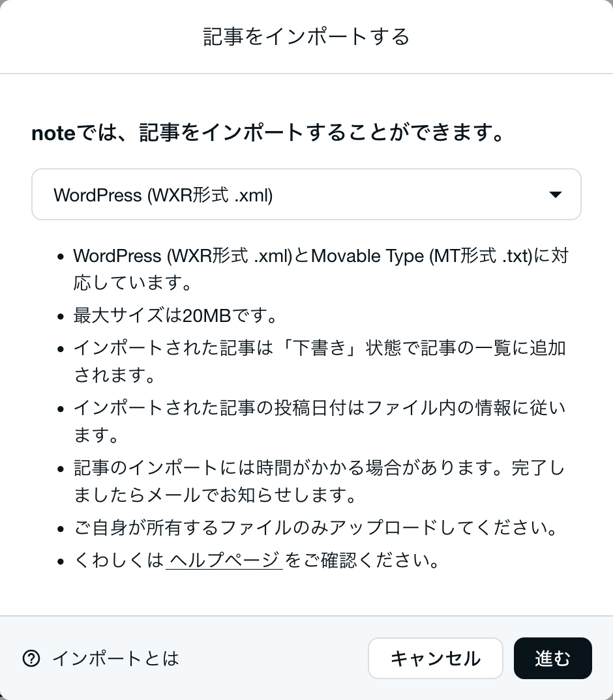Click the をご確認ください text after the help link

362,560
